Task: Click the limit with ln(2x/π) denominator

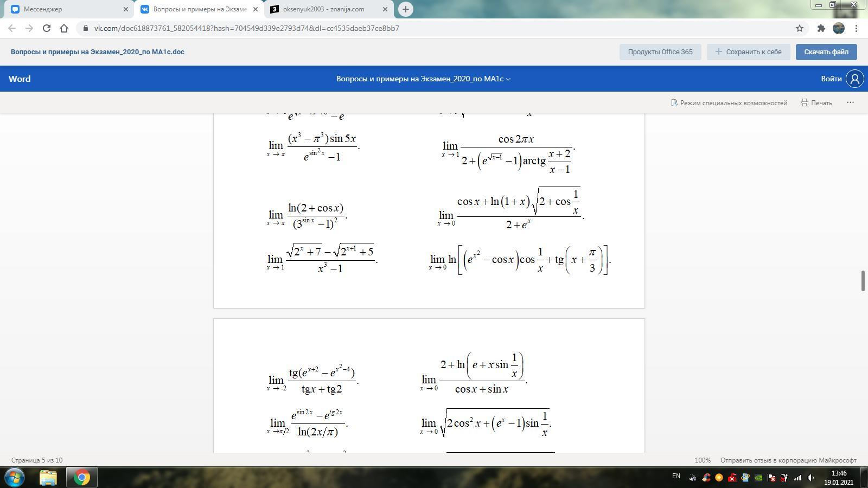Action: [307, 423]
